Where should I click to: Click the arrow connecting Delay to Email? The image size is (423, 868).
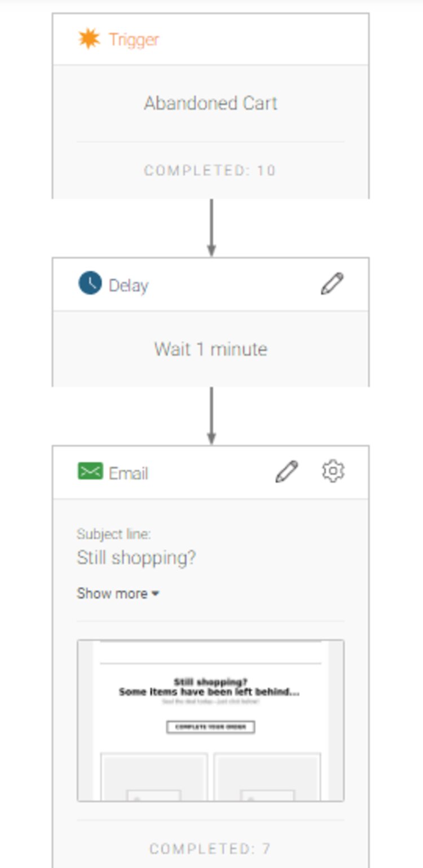click(x=211, y=415)
